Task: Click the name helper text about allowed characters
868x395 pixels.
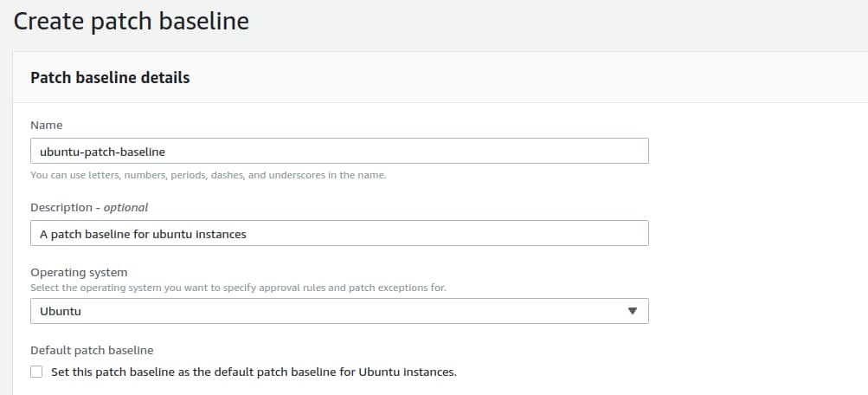Action: tap(208, 175)
